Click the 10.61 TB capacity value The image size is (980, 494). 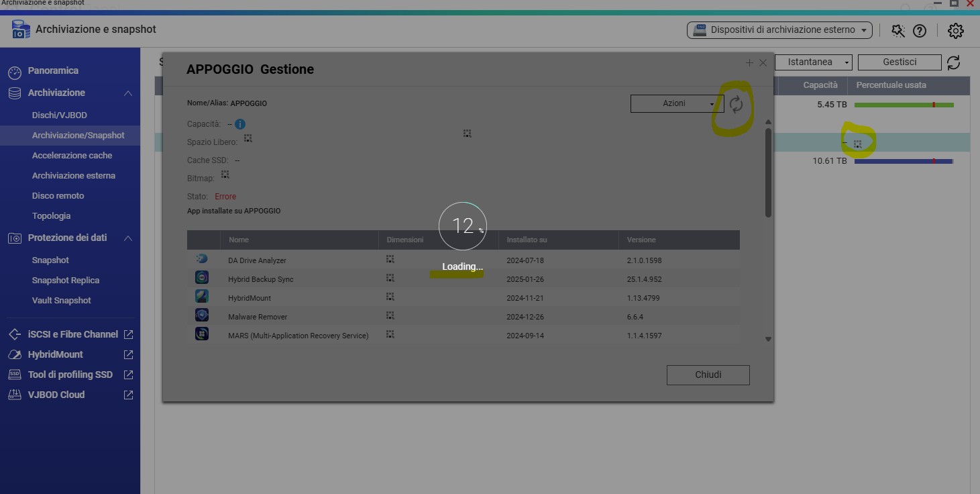pyautogui.click(x=830, y=161)
